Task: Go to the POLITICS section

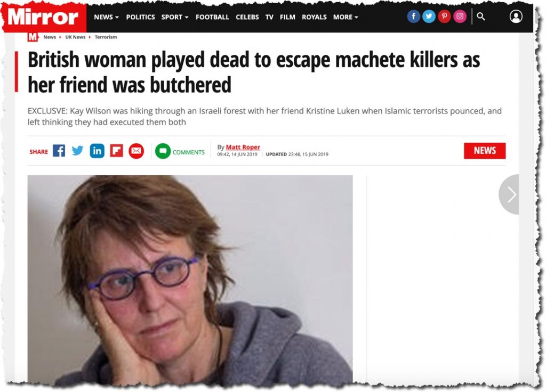Action: (x=140, y=17)
